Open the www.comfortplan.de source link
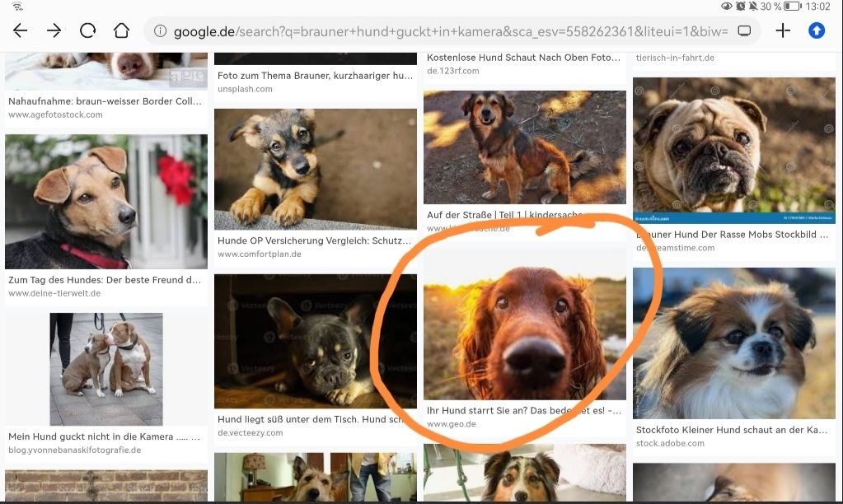Viewport: 843px width, 504px height. click(x=260, y=254)
